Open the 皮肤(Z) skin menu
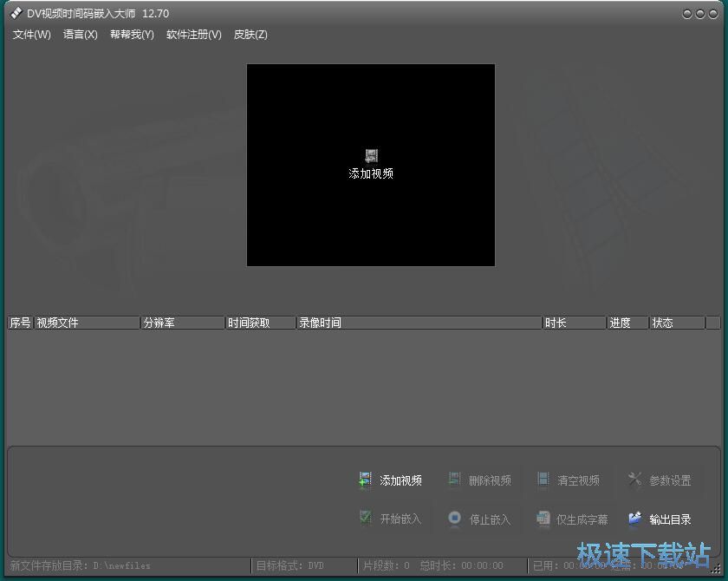 pos(250,35)
